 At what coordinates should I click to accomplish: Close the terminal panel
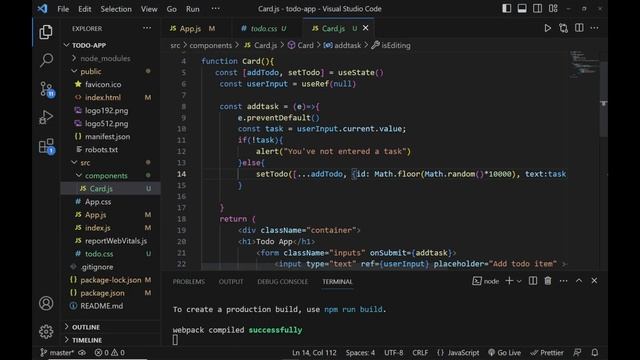pos(594,281)
